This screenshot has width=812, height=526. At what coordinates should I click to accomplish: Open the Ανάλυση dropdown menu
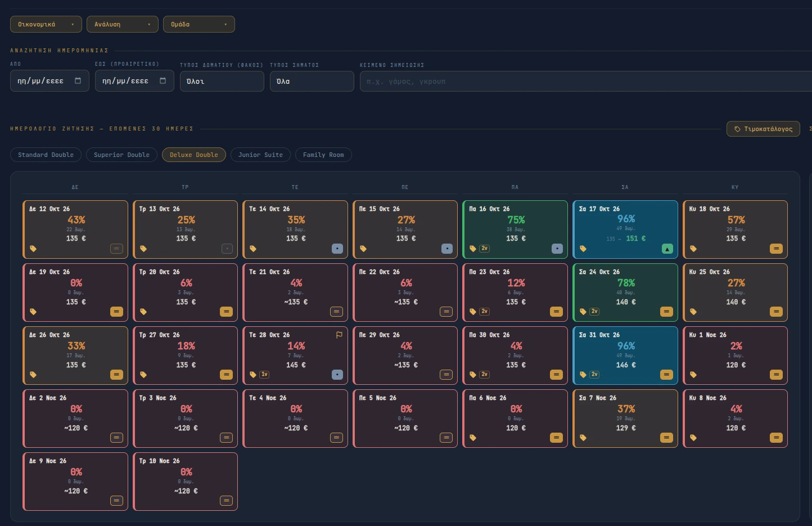click(123, 24)
